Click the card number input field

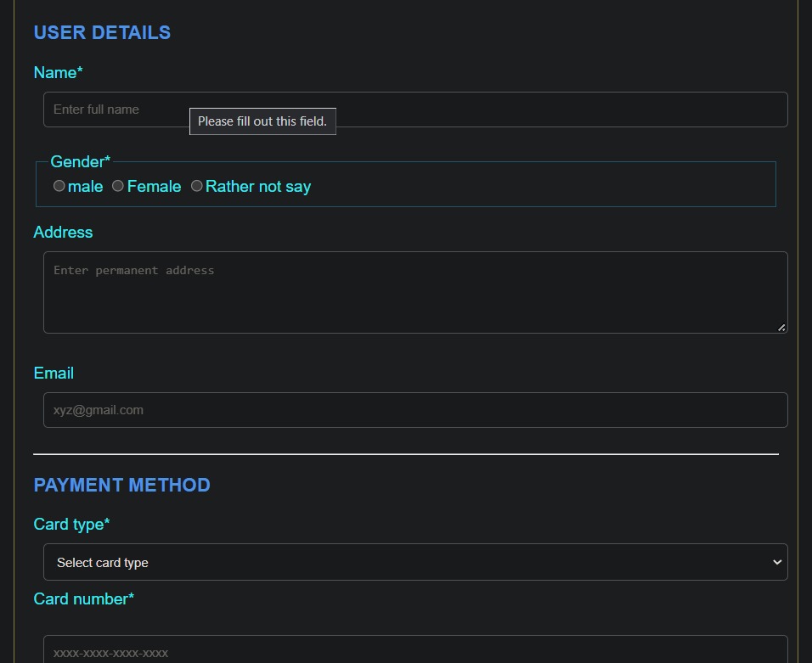point(415,649)
